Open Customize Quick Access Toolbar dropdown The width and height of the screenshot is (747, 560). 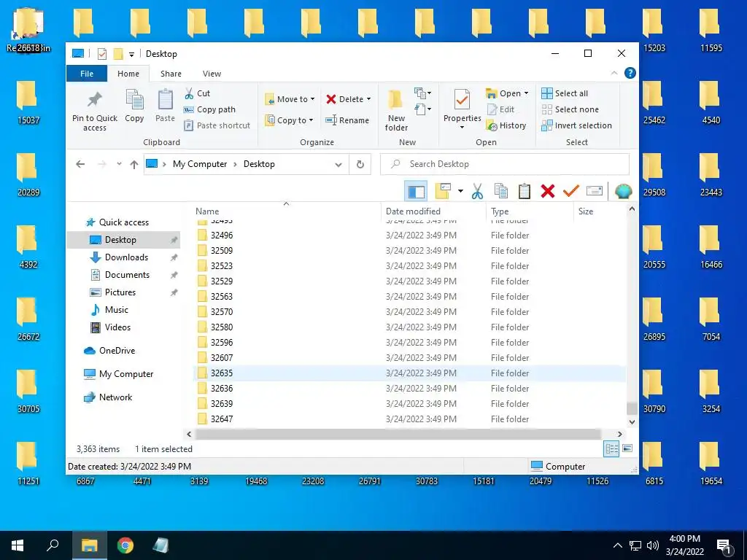tap(131, 54)
